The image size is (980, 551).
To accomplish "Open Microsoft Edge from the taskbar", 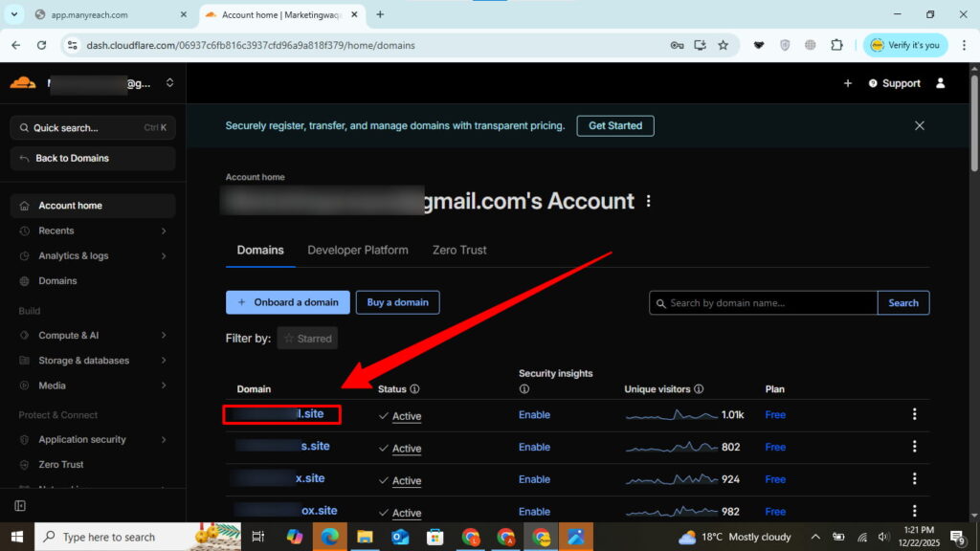I will click(x=328, y=537).
